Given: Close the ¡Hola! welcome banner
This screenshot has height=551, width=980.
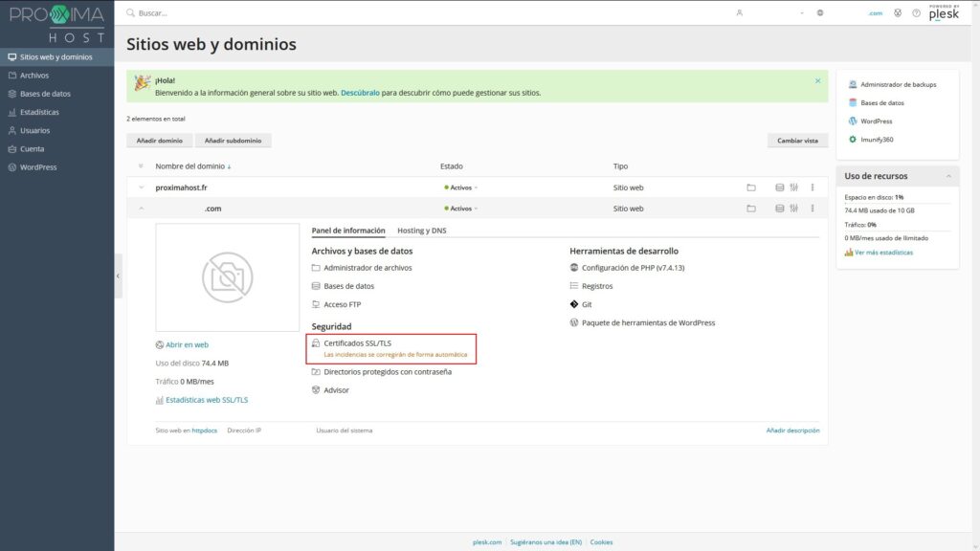Looking at the screenshot, I should [x=817, y=80].
